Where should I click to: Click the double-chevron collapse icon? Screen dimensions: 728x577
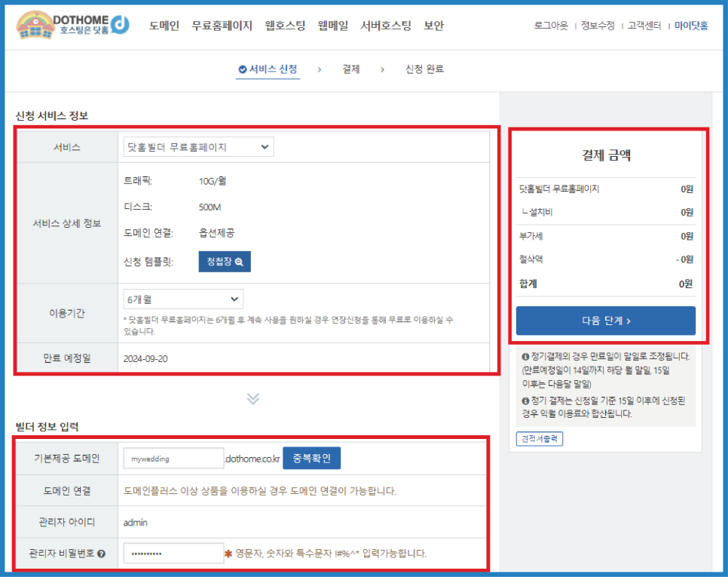point(253,398)
